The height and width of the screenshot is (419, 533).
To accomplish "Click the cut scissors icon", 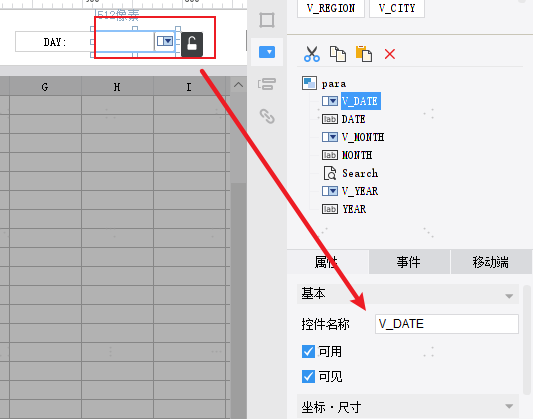I will (312, 54).
